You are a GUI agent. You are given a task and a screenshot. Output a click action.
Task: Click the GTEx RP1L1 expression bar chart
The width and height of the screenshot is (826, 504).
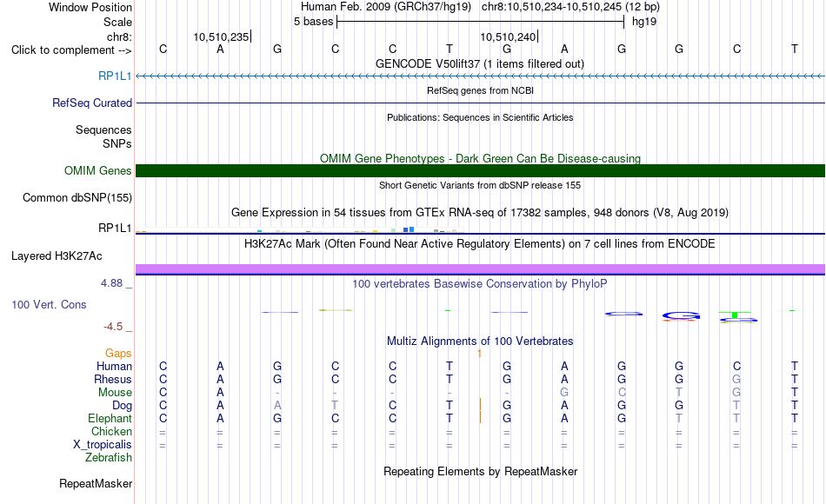coord(300,229)
